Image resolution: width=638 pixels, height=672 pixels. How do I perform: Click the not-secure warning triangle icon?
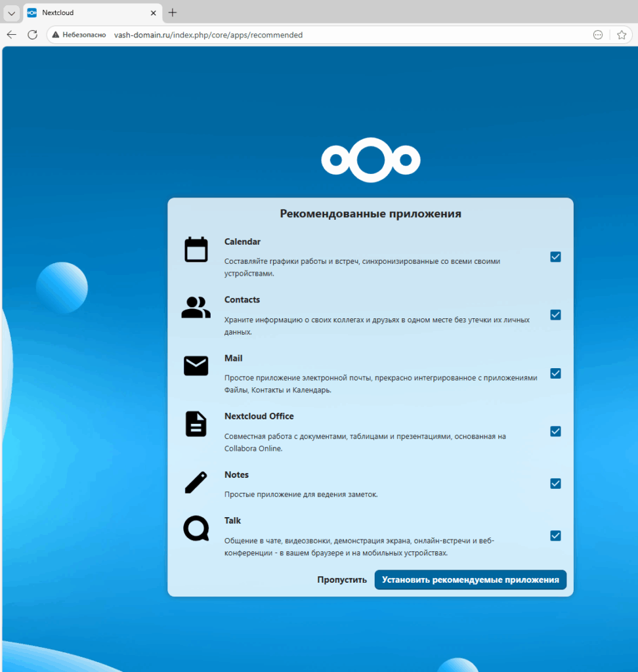pos(56,35)
